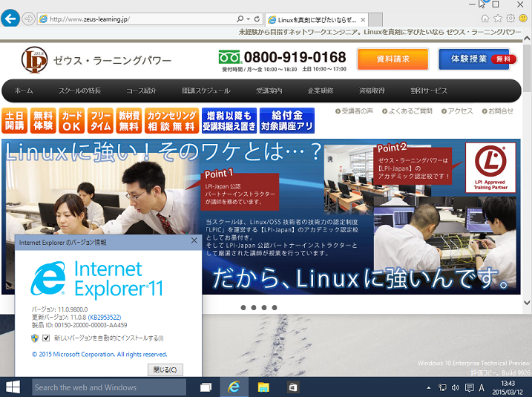
Task: Open ホーム in the navigation bar
Action: tap(24, 91)
